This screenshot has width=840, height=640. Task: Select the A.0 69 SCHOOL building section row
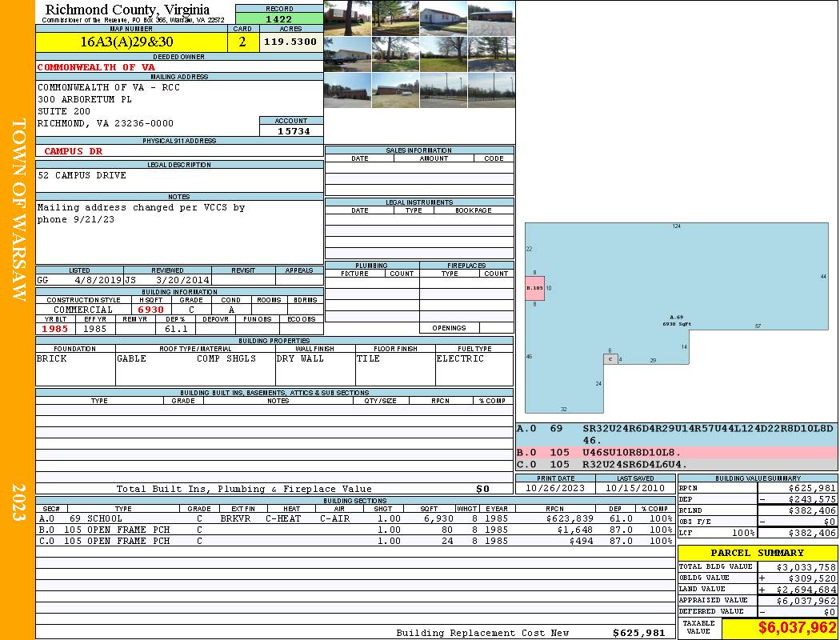(352, 518)
